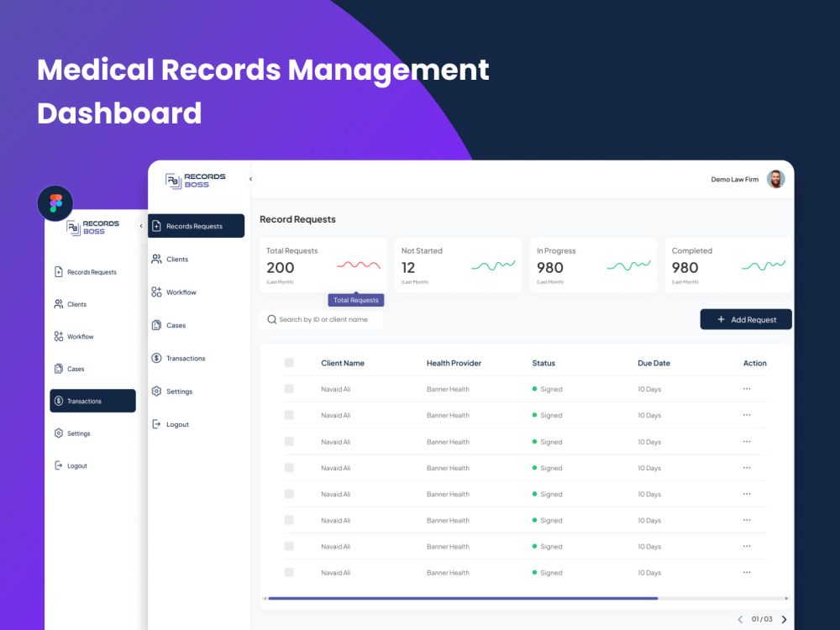This screenshot has width=840, height=630.
Task: Click Demo Law Firm account name
Action: point(734,180)
